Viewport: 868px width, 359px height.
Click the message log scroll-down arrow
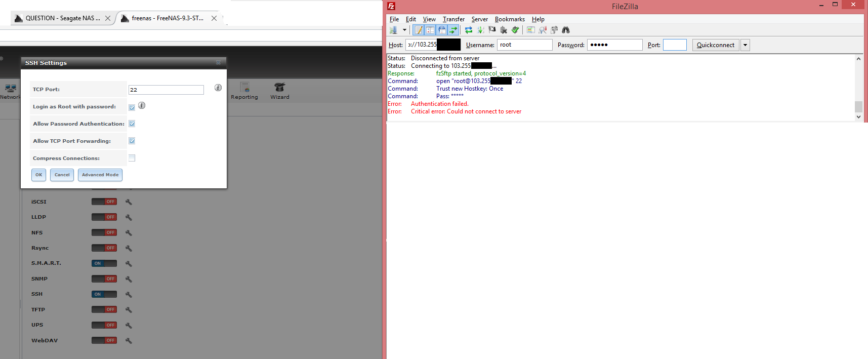[858, 116]
